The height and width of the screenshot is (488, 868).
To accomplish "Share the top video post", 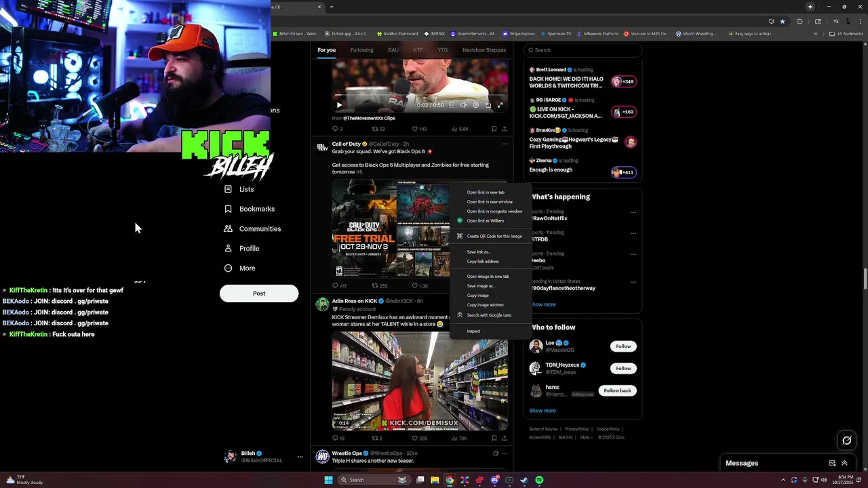I will tap(505, 129).
